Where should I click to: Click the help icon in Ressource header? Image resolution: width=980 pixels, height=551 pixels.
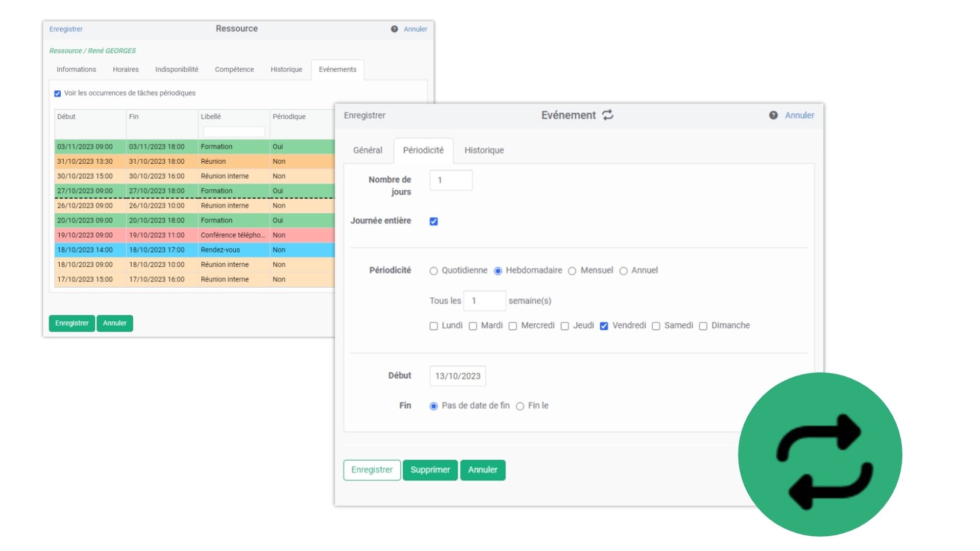394,29
